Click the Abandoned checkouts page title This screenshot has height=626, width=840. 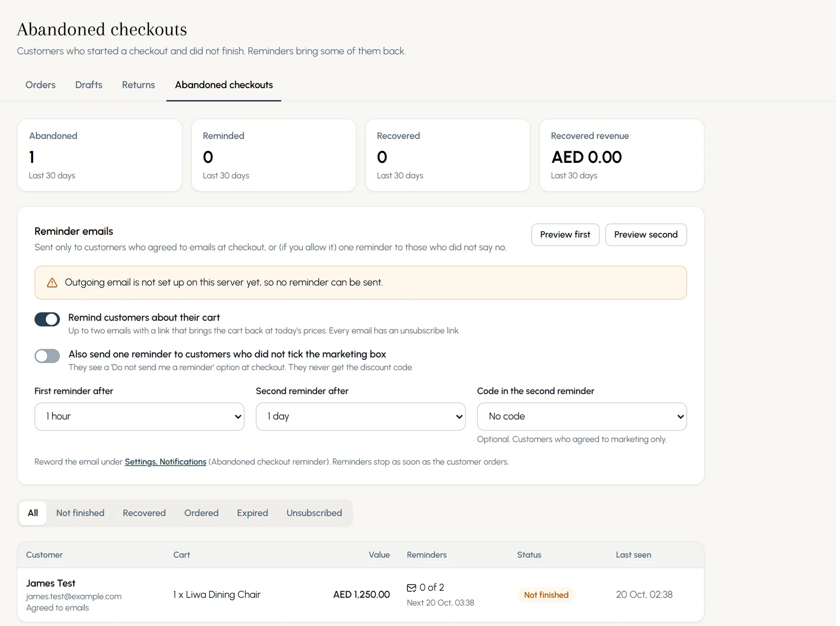(102, 29)
